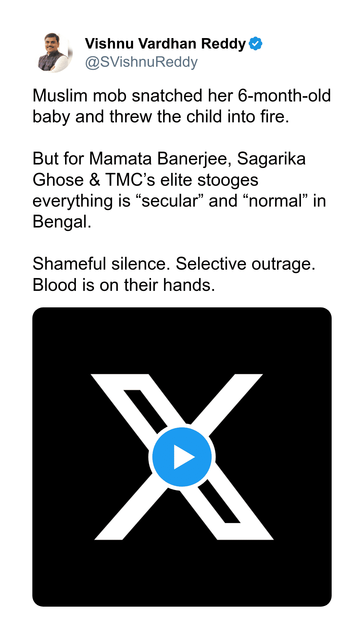Viewport: 364px width, 639px height.
Task: Click the text "6-month-old" in the tweet
Action: (x=284, y=96)
